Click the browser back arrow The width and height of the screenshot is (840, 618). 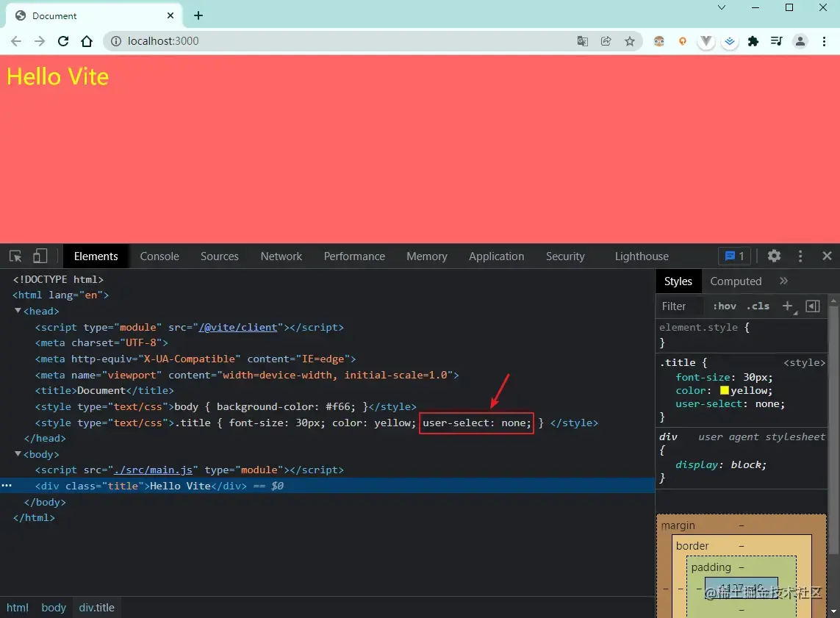[16, 41]
